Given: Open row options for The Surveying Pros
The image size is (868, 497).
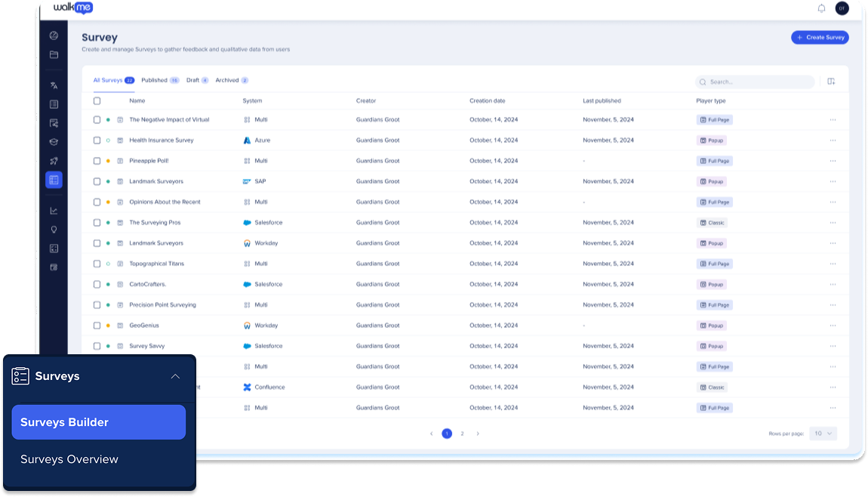Looking at the screenshot, I should [x=833, y=223].
